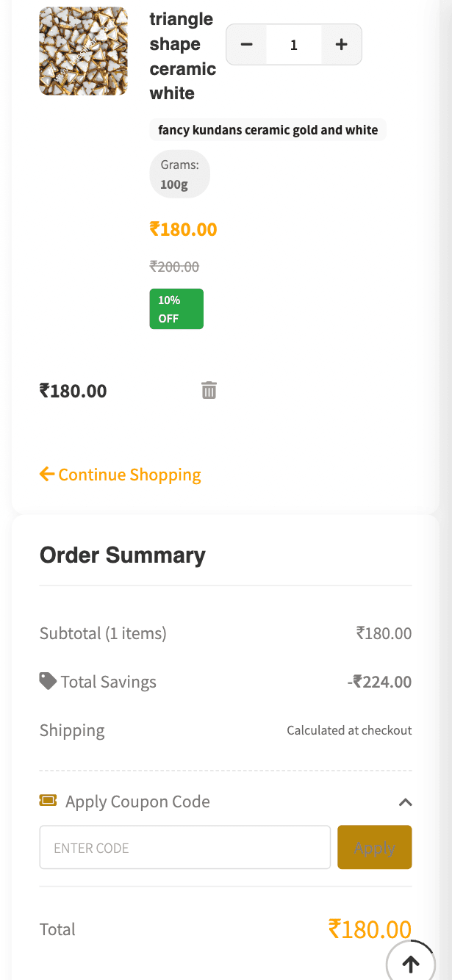Viewport: 452px width, 980px height.
Task: Delete item with the trash icon
Action: [x=209, y=390]
